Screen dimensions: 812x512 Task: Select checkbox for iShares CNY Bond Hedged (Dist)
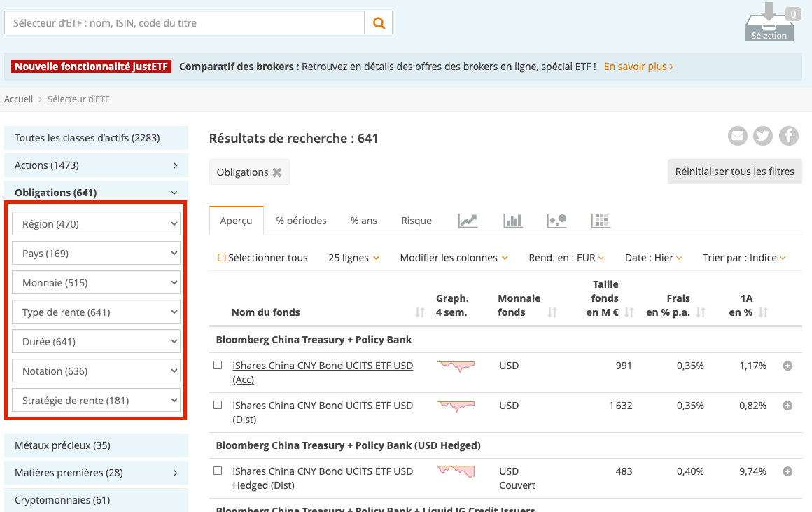[218, 471]
